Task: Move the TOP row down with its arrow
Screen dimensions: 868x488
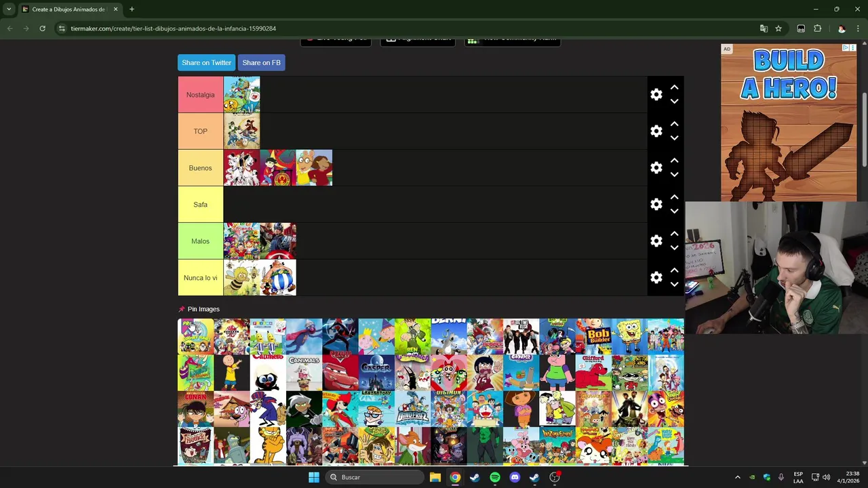Action: (x=674, y=138)
